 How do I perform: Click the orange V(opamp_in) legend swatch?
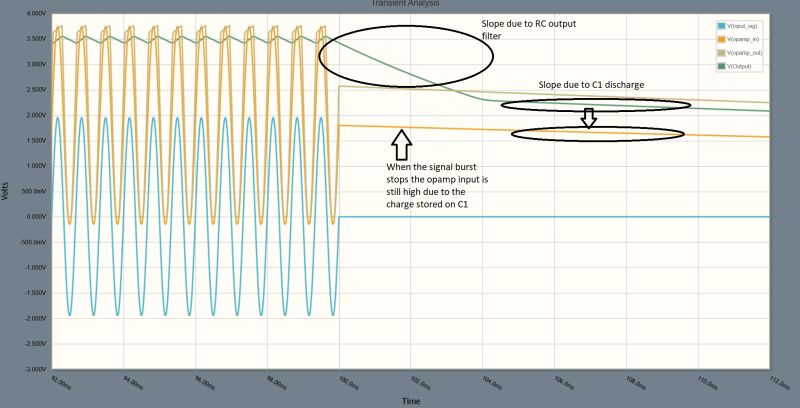click(721, 39)
